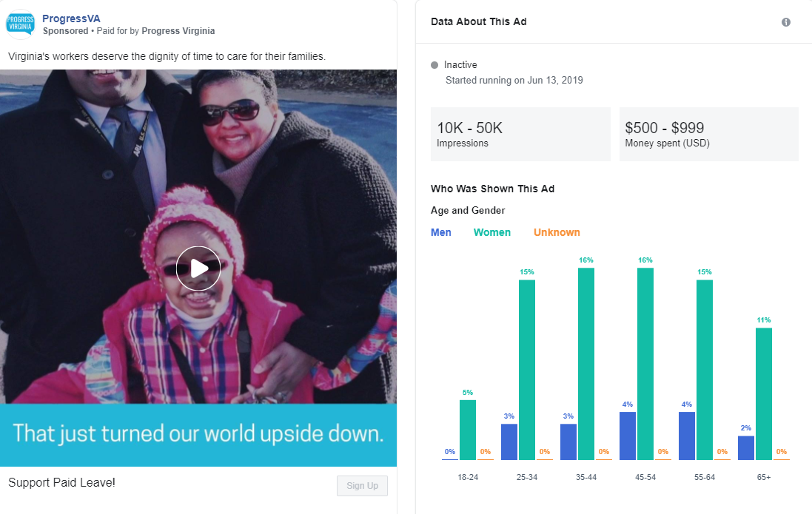Click the Support Paid Leave! headline
This screenshot has width=812, height=514.
point(62,483)
